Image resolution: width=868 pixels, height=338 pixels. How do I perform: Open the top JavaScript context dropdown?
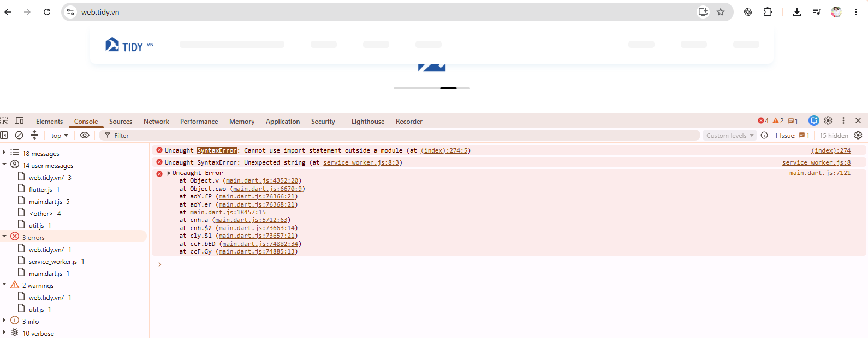coord(60,136)
